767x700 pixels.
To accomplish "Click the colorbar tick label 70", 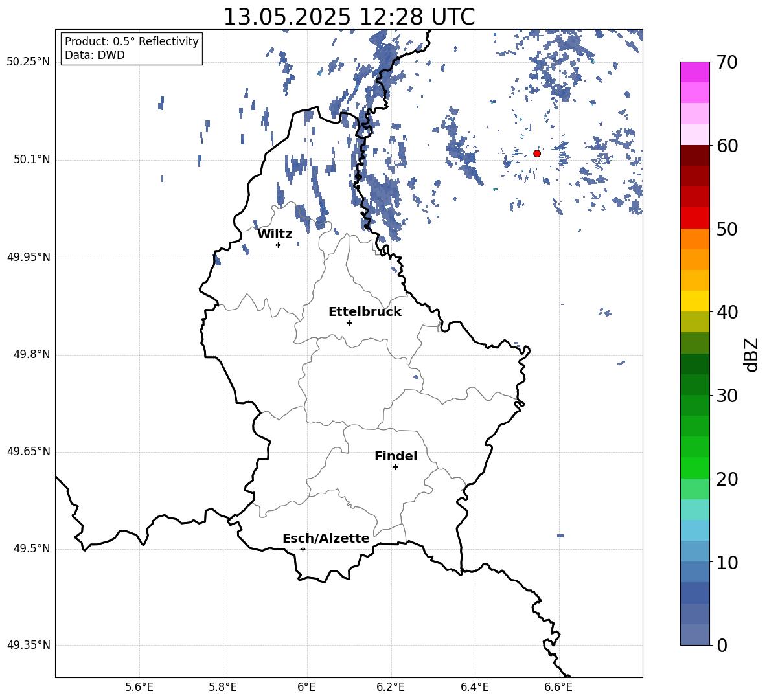I will coord(727,63).
